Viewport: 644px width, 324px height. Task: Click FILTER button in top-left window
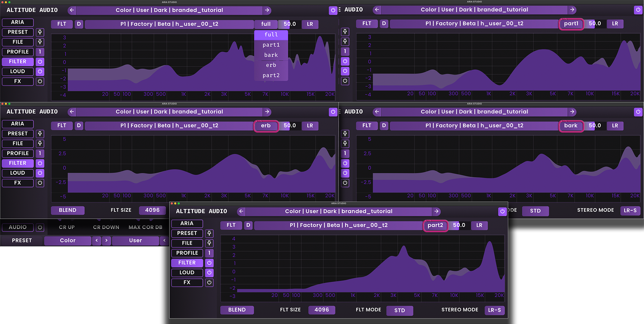point(18,62)
